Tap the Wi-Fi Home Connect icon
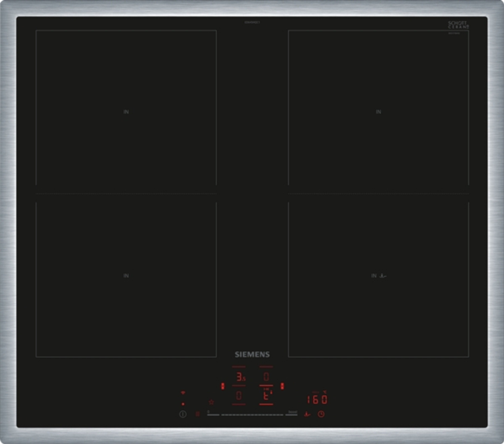Screen dimensions: 504x444 [183, 392]
